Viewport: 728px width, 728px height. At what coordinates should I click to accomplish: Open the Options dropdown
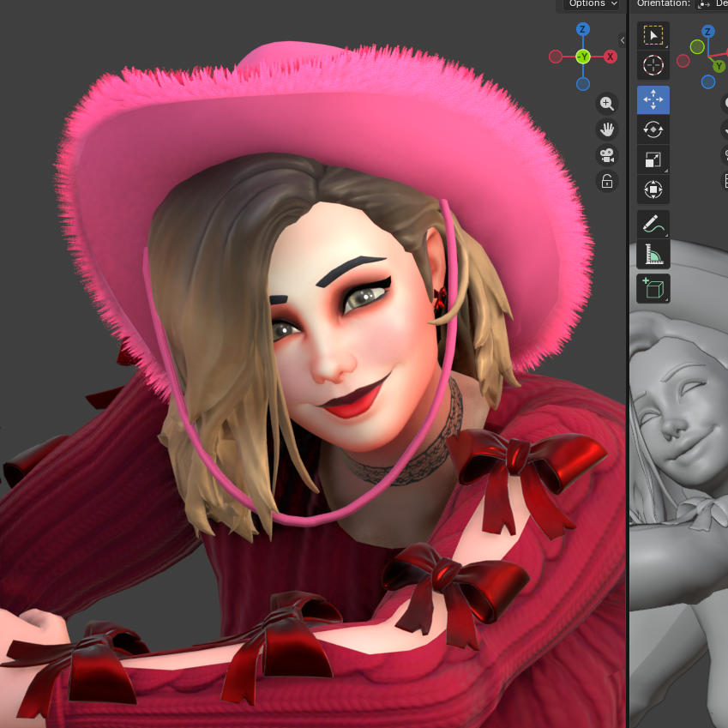coord(593,3)
